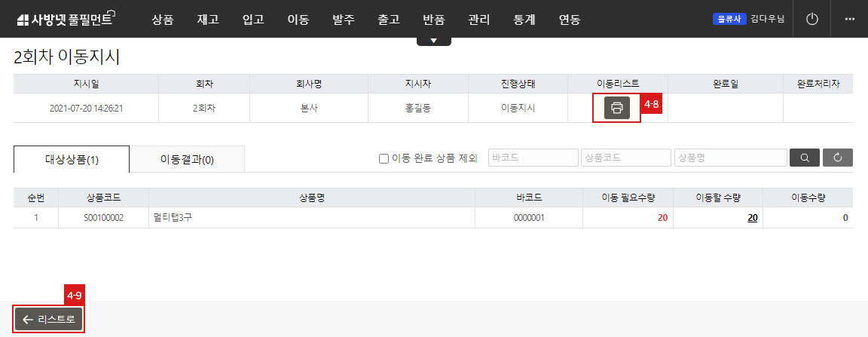Click the power logout icon

pyautogui.click(x=811, y=20)
